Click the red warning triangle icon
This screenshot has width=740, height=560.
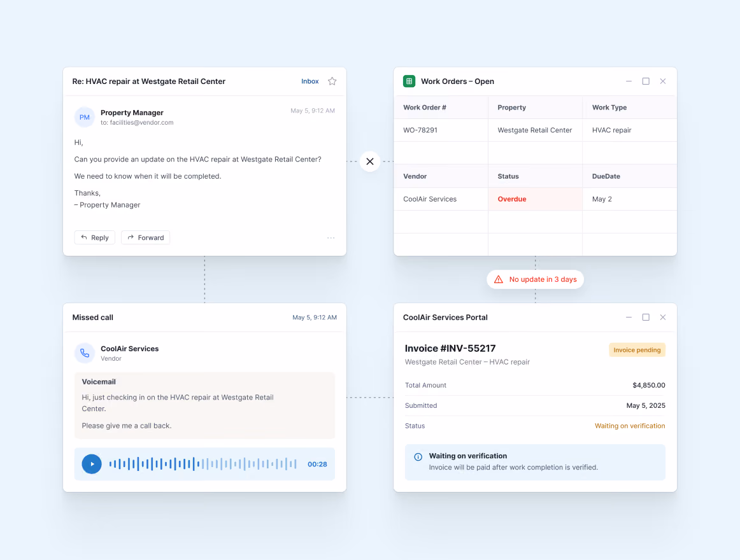(x=499, y=279)
